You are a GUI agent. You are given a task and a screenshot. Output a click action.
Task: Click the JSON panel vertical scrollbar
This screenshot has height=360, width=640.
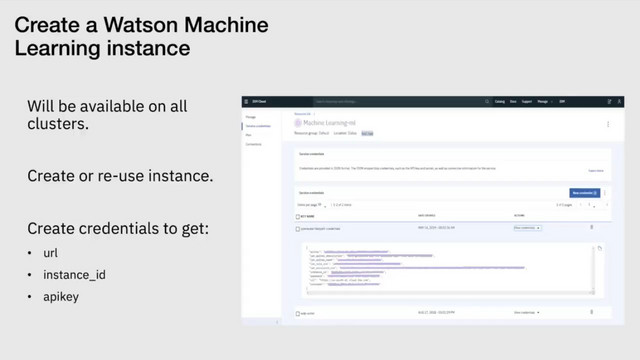tap(593, 269)
